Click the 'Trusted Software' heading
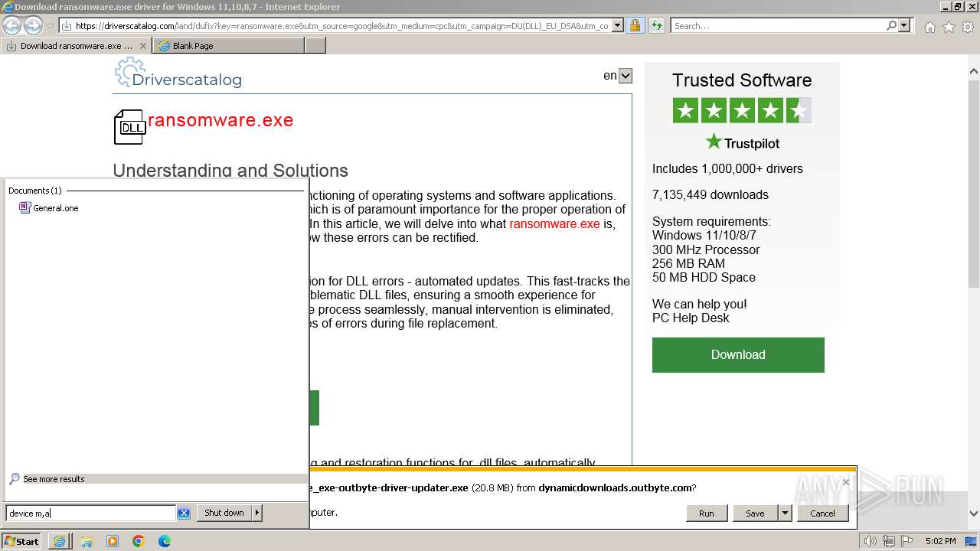 coord(742,80)
